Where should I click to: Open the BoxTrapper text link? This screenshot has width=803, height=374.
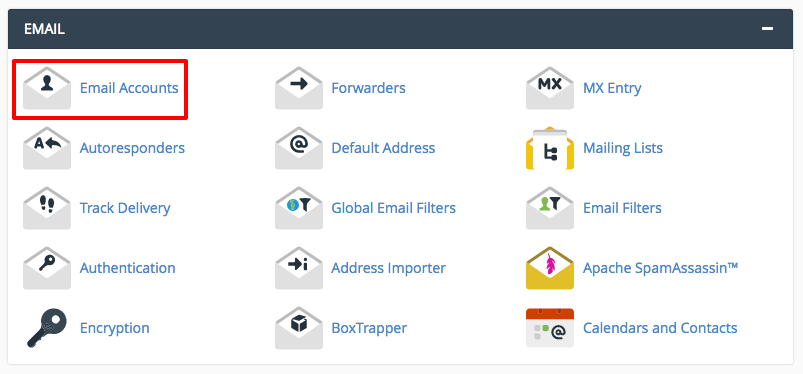pos(369,328)
